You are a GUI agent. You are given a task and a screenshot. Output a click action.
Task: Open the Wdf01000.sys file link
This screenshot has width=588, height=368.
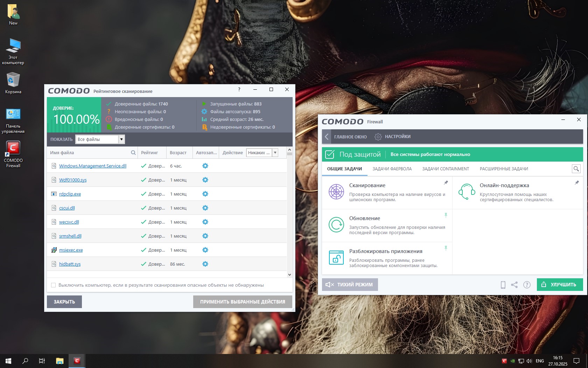73,180
